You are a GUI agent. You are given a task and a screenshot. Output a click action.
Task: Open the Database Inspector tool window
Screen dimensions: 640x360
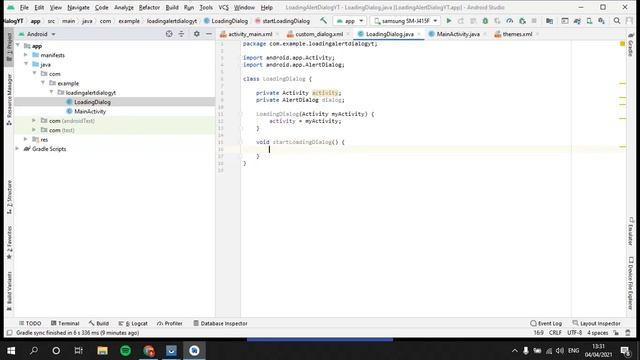[220, 323]
